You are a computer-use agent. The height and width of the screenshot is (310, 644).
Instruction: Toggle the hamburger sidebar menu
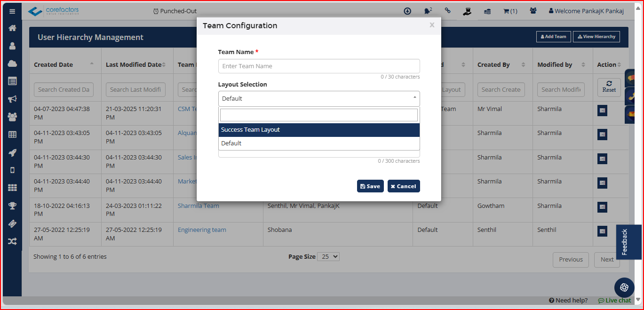[x=12, y=11]
